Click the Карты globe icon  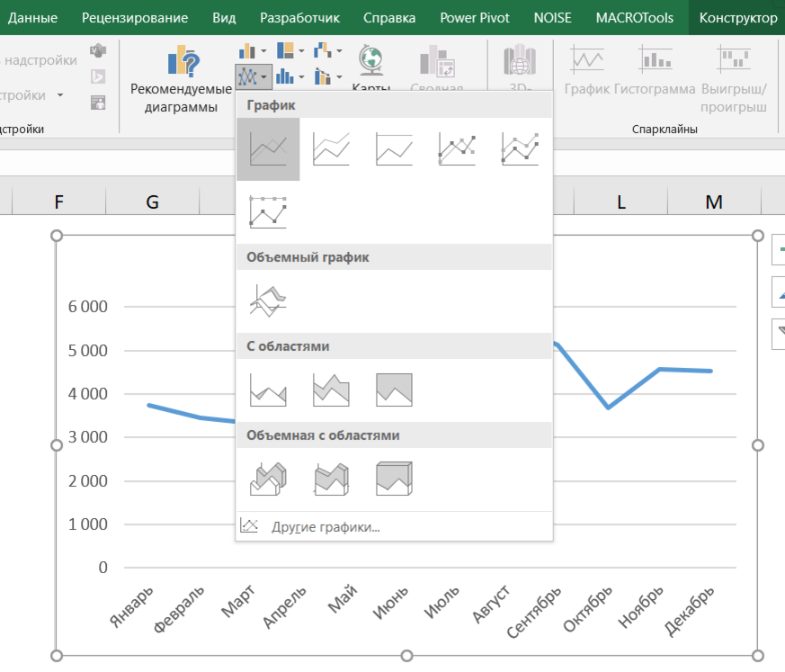[370, 60]
